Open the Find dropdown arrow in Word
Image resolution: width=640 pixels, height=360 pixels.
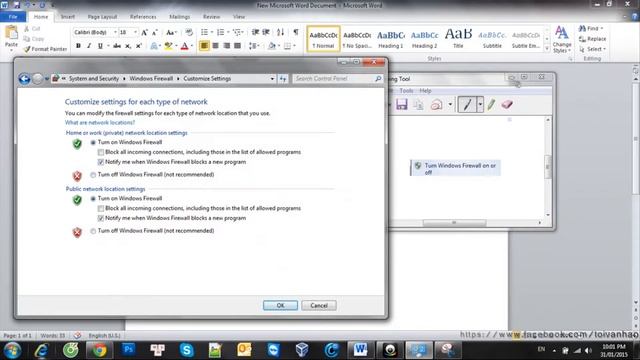point(602,28)
